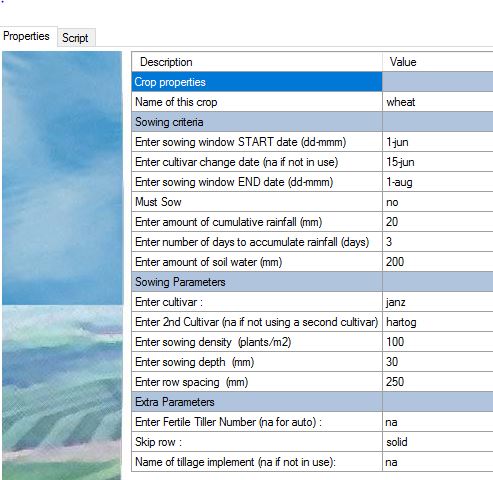This screenshot has width=493, height=480.
Task: Edit soil water amount 200
Action: pos(438,262)
